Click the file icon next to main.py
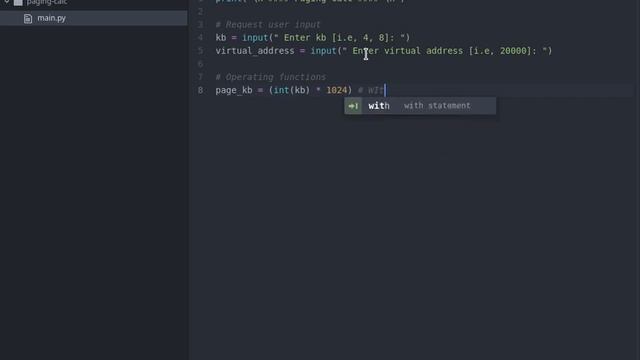Screen dimensions: 640x360 (28, 18)
